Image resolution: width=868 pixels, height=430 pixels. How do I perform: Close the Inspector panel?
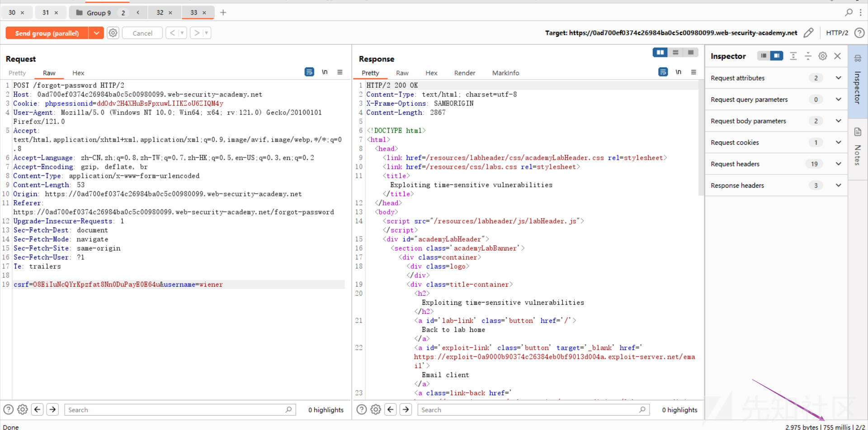(838, 56)
